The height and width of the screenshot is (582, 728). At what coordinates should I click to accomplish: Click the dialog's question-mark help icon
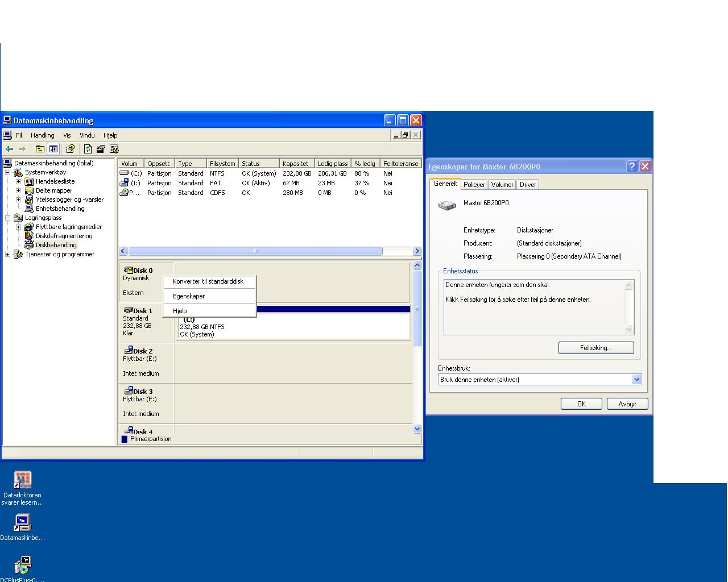pos(632,167)
